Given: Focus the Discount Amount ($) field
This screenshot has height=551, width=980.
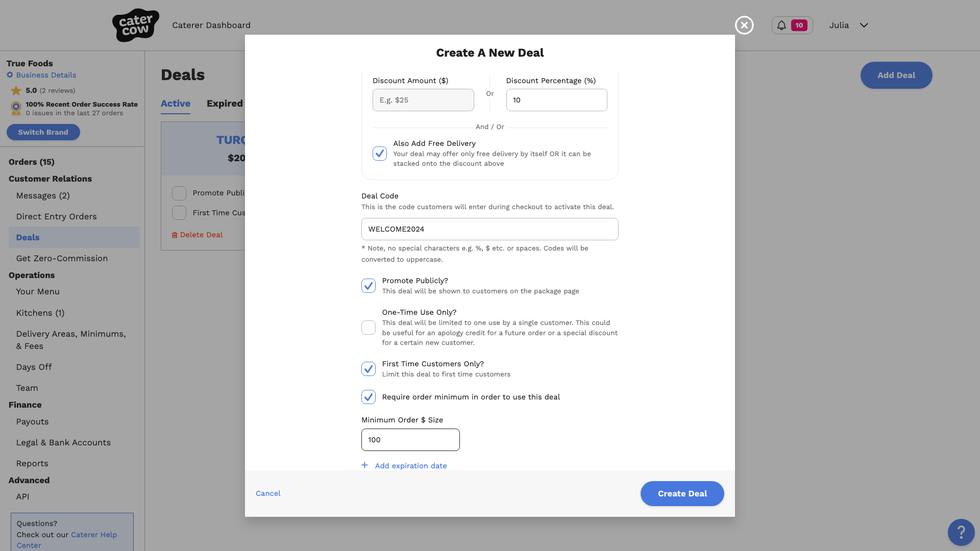Looking at the screenshot, I should [x=423, y=100].
